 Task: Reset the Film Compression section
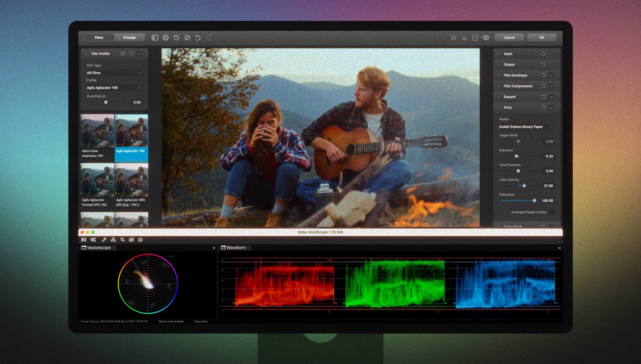click(x=543, y=86)
